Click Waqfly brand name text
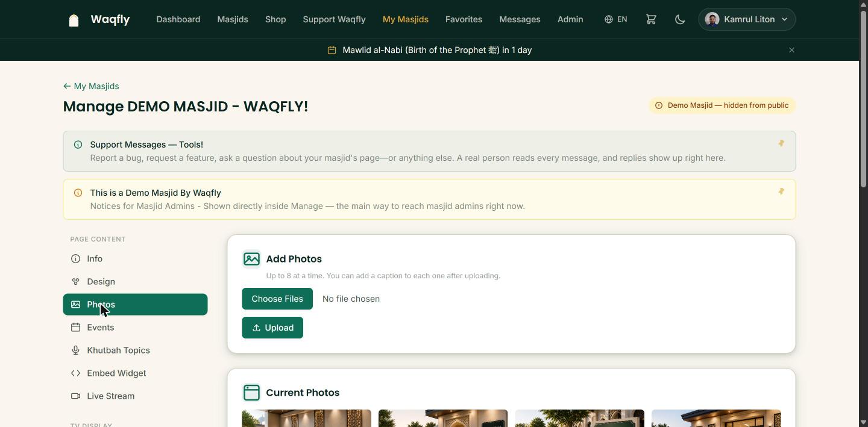868x427 pixels. [x=110, y=19]
